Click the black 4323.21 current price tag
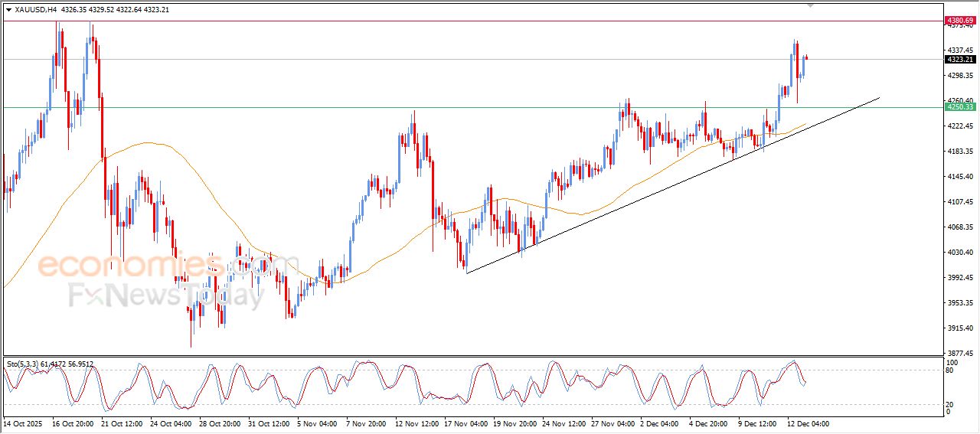The height and width of the screenshot is (434, 980). click(959, 60)
